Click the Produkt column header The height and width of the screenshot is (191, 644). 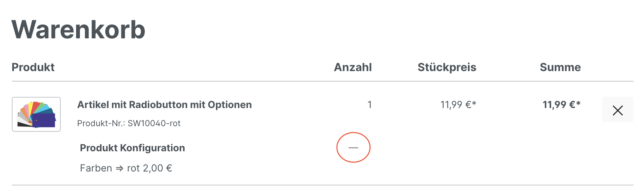pos(33,67)
